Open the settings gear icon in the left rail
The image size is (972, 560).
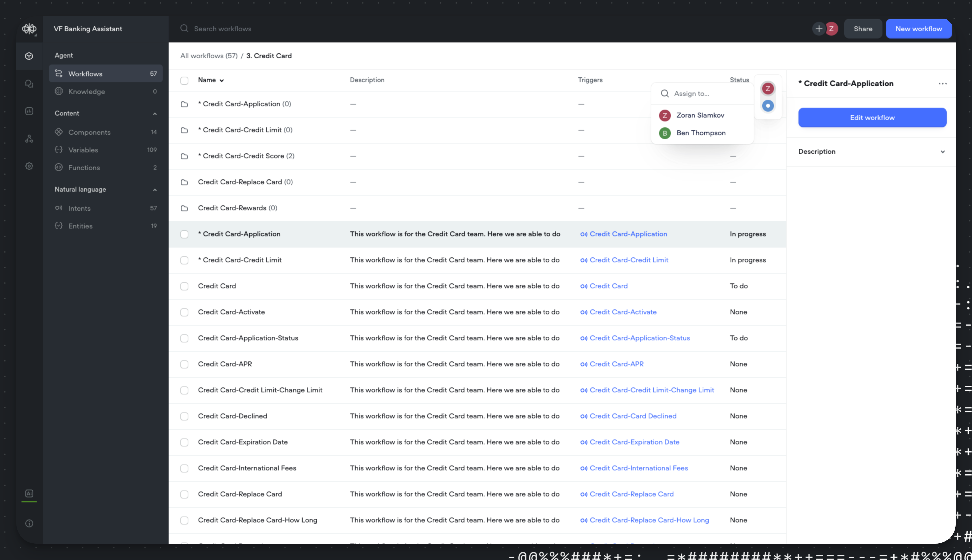(29, 166)
